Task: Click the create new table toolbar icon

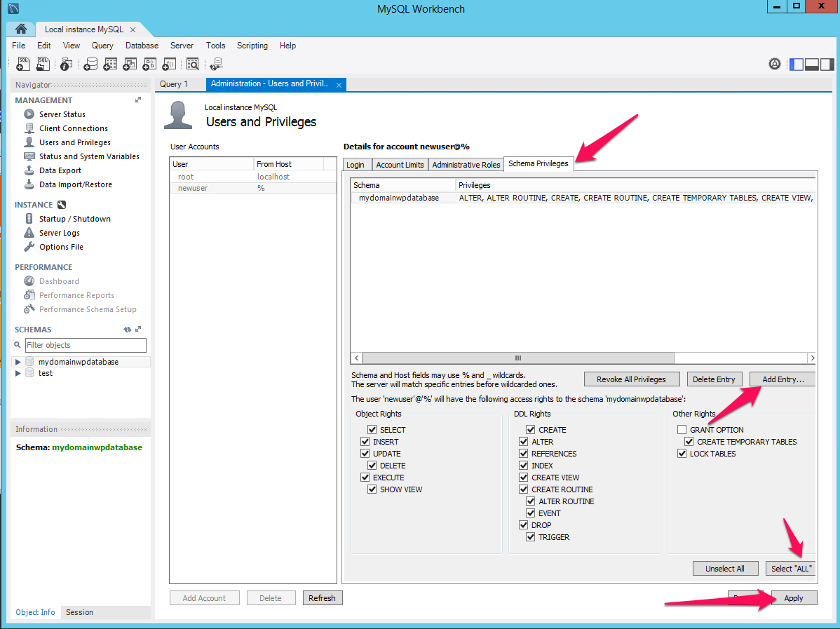Action: pyautogui.click(x=110, y=64)
